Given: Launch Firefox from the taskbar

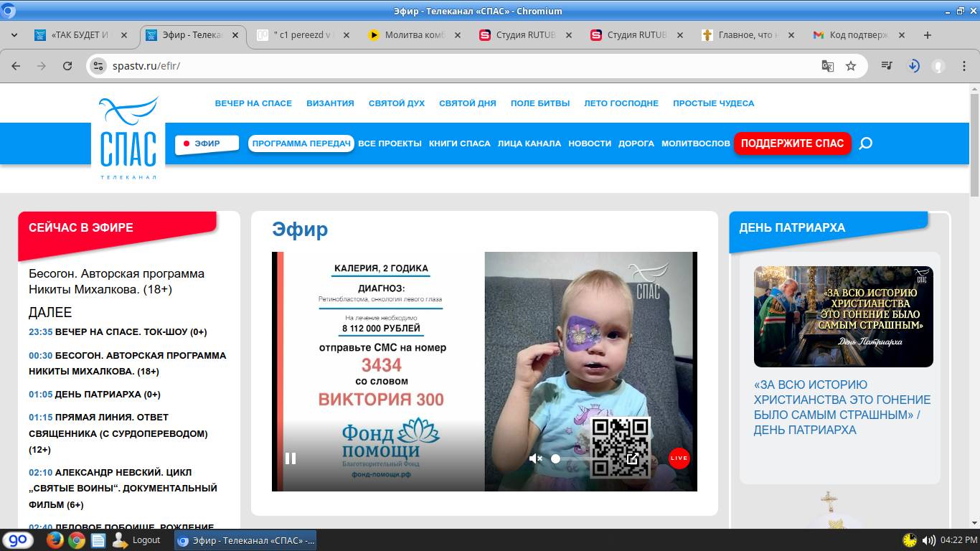Looking at the screenshot, I should tap(55, 540).
